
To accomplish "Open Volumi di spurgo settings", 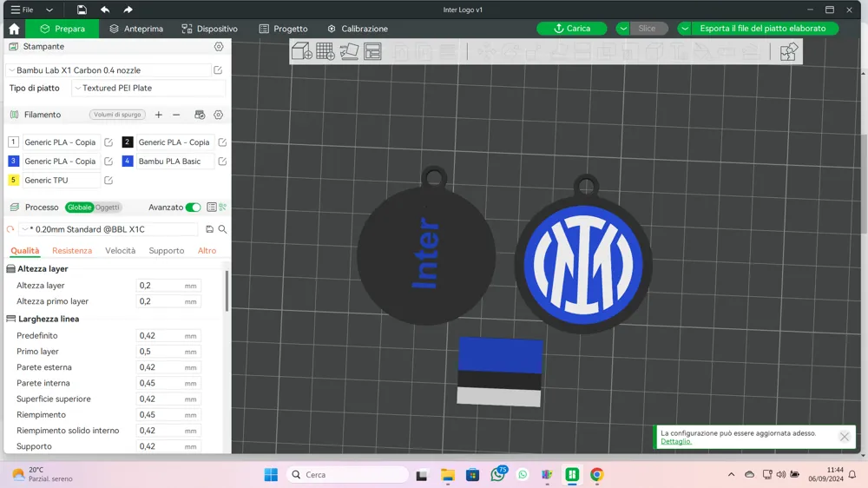I will [117, 115].
